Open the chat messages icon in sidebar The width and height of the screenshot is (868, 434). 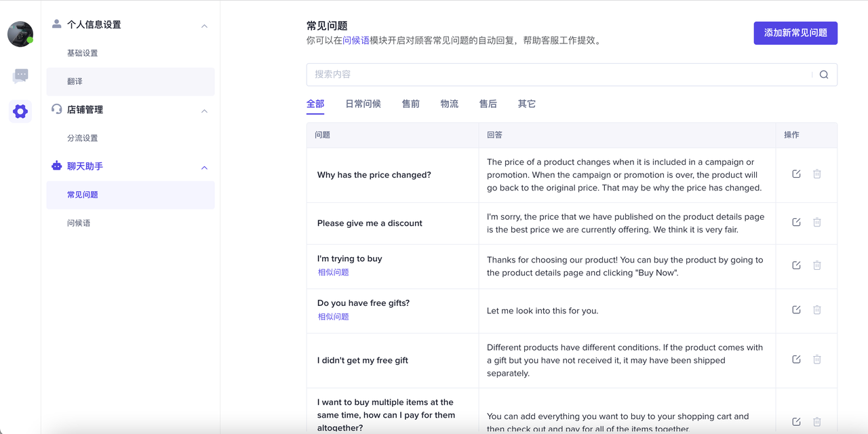point(20,76)
